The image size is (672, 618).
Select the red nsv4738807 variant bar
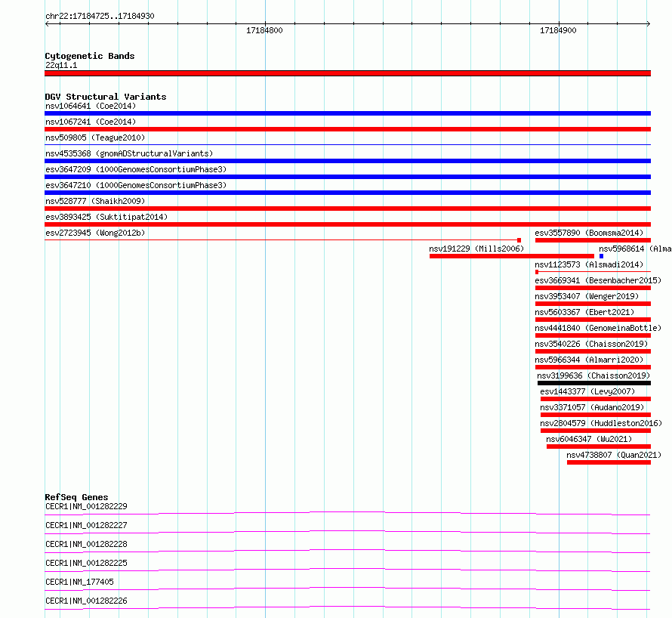pos(609,462)
